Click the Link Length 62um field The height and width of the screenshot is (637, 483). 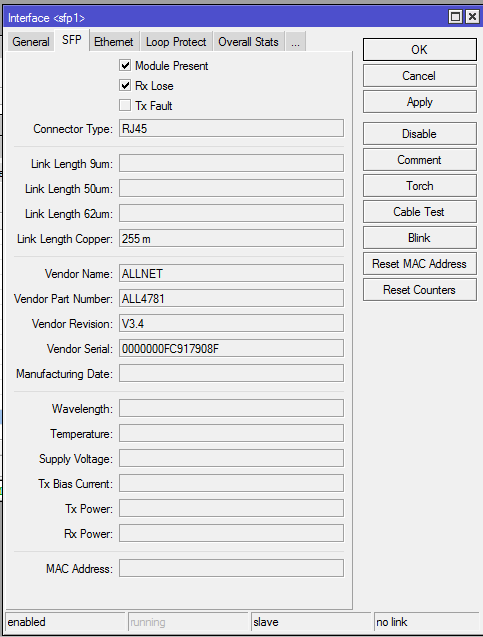[231, 213]
